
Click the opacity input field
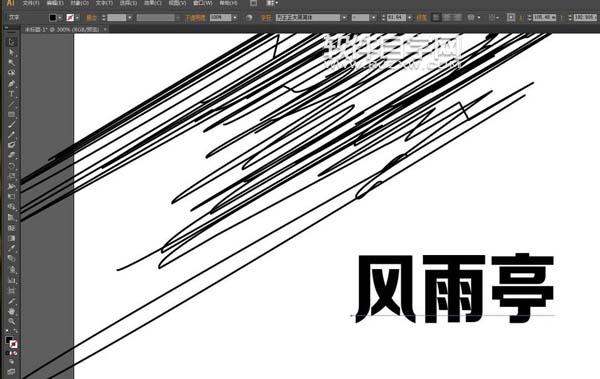pos(220,18)
